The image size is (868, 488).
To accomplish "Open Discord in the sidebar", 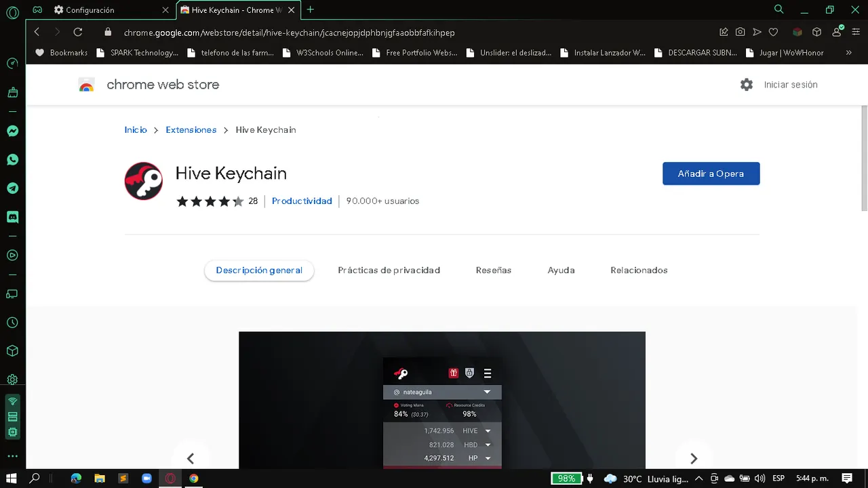I will click(12, 217).
